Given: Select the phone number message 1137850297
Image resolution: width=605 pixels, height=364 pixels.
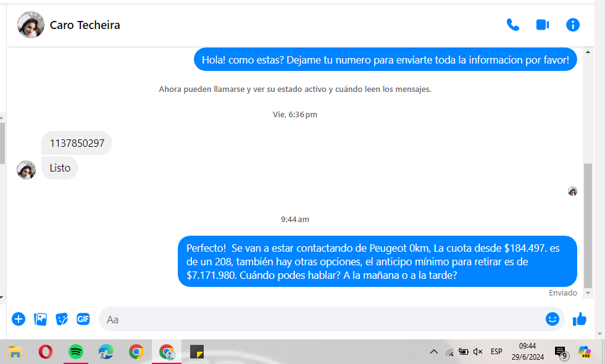Looking at the screenshot, I should 77,143.
